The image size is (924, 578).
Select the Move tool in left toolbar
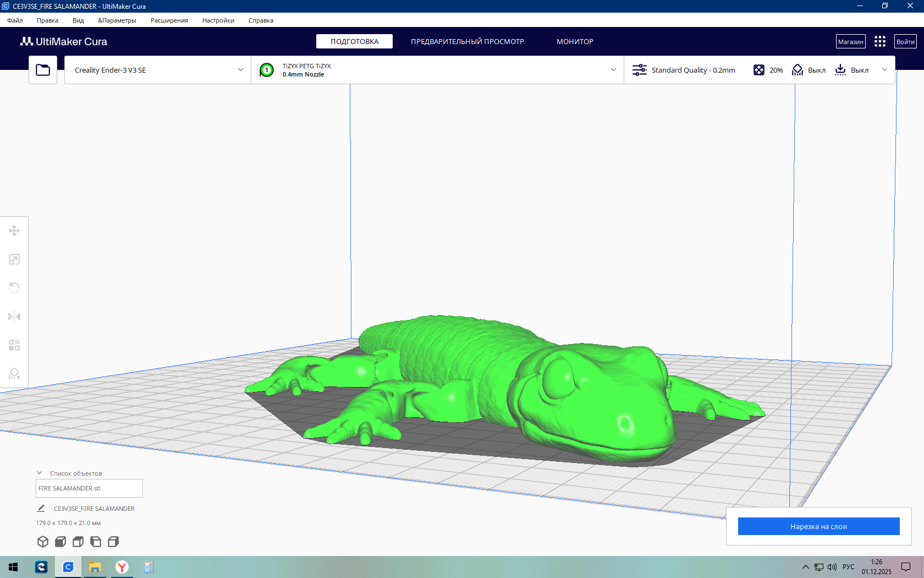pos(14,231)
